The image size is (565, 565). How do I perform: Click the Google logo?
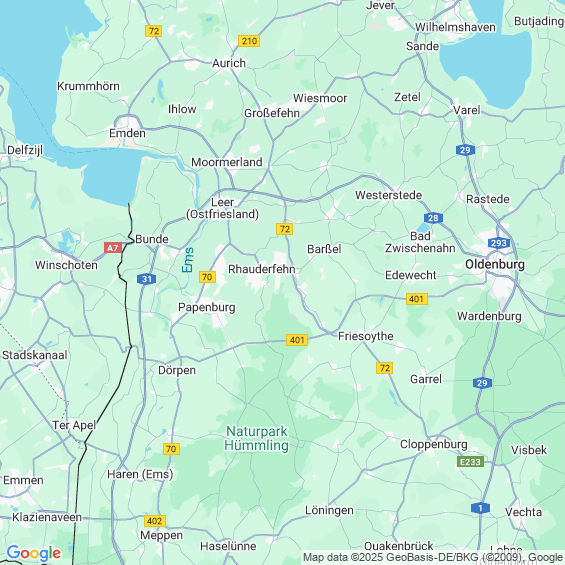tap(34, 553)
